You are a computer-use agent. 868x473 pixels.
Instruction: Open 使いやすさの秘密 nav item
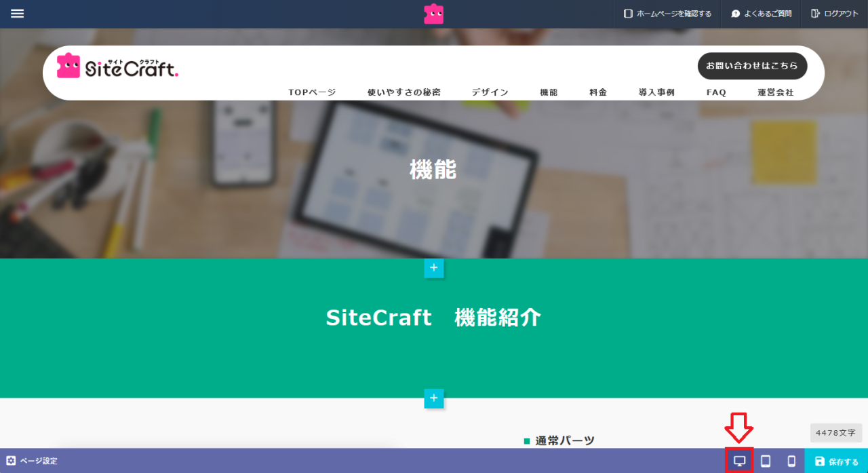pos(404,92)
